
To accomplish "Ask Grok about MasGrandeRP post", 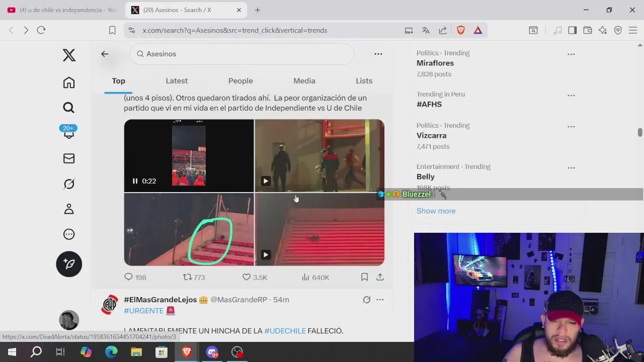I will (367, 300).
